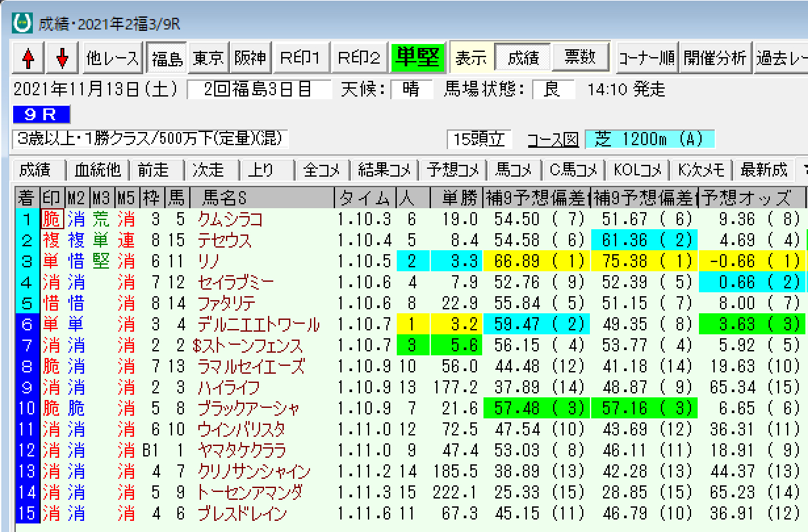808x532 pixels.
Task: Switch to the KOLコメ tab
Action: pos(637,169)
